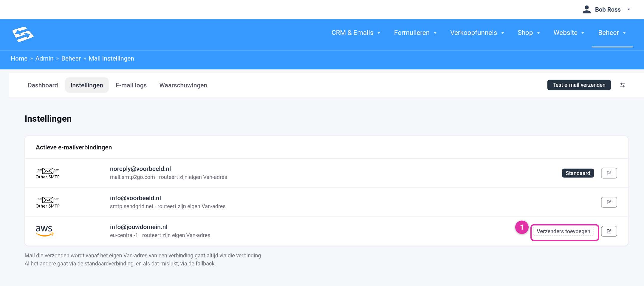Click the info@voorbeeld.nl address text
This screenshot has width=644, height=286.
tap(135, 198)
